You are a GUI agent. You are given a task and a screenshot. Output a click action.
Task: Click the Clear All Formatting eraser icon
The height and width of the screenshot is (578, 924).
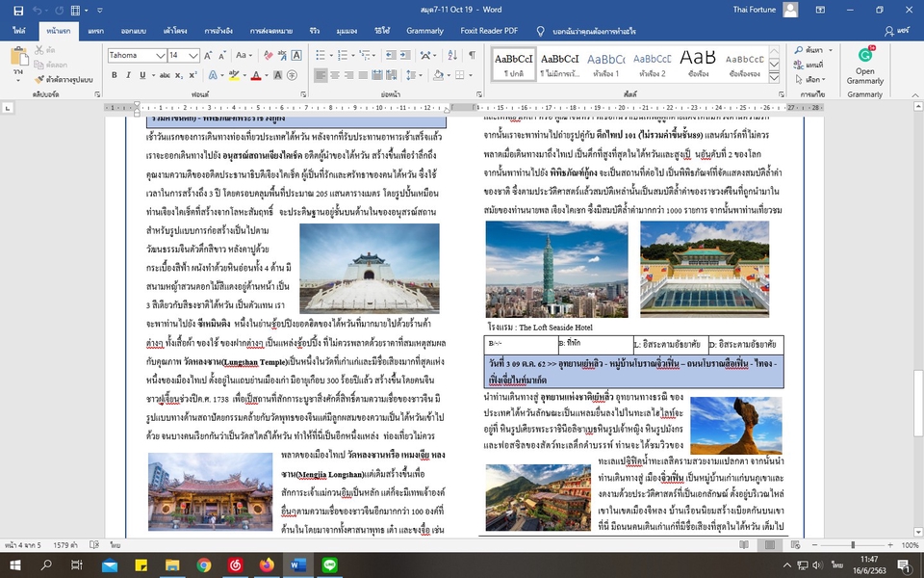[269, 56]
